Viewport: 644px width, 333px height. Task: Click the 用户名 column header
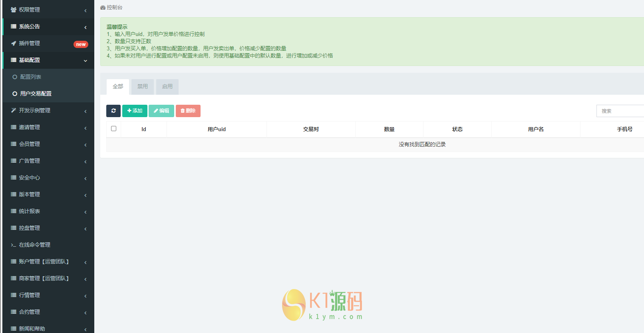pyautogui.click(x=536, y=129)
